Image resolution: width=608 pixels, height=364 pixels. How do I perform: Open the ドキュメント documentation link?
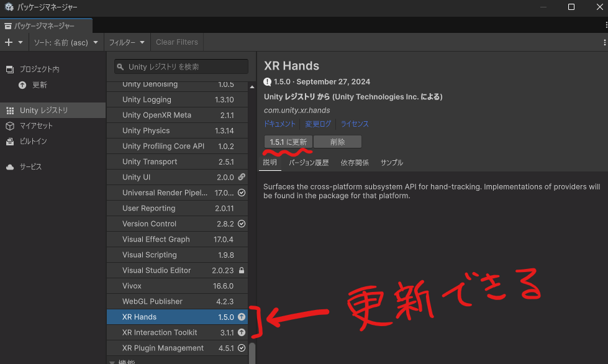point(279,124)
